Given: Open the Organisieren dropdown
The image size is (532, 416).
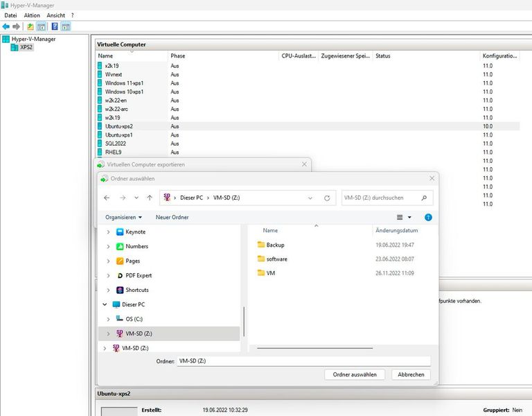Looking at the screenshot, I should (x=123, y=217).
